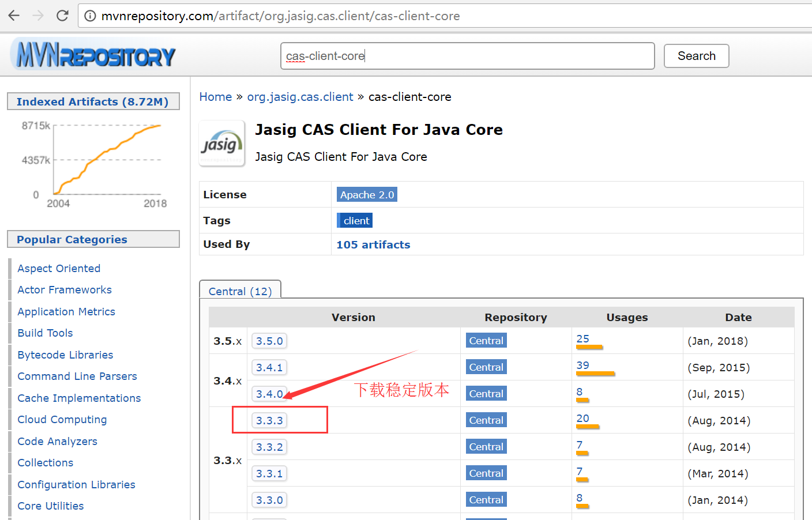Click the client tag
Screen dimensions: 812x520
point(355,221)
